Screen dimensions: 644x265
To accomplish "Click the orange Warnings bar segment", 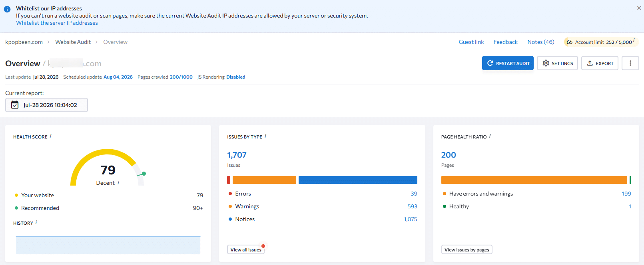I will pyautogui.click(x=264, y=180).
